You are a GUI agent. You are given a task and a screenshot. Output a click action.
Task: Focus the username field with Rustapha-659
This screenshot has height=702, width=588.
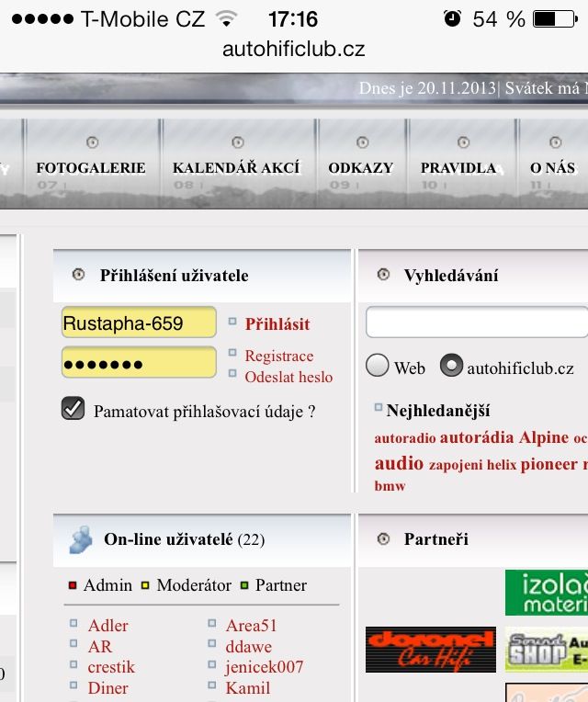tap(139, 323)
